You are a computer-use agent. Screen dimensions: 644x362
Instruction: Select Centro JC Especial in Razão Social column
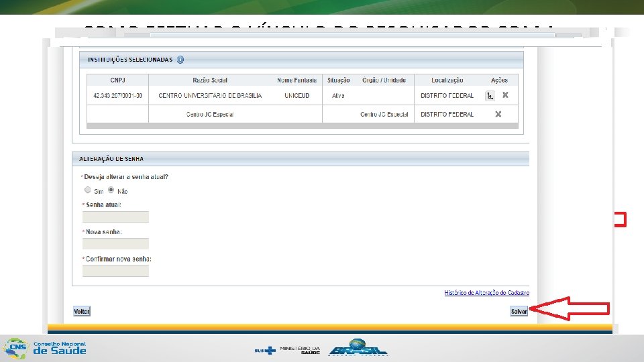[210, 115]
